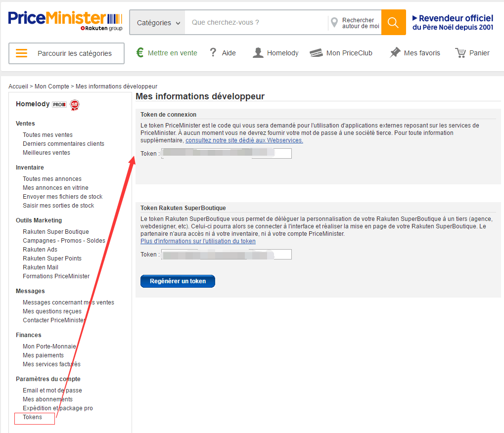This screenshot has width=504, height=433.
Task: Open Rakuten Super Points
Action: pos(52,259)
